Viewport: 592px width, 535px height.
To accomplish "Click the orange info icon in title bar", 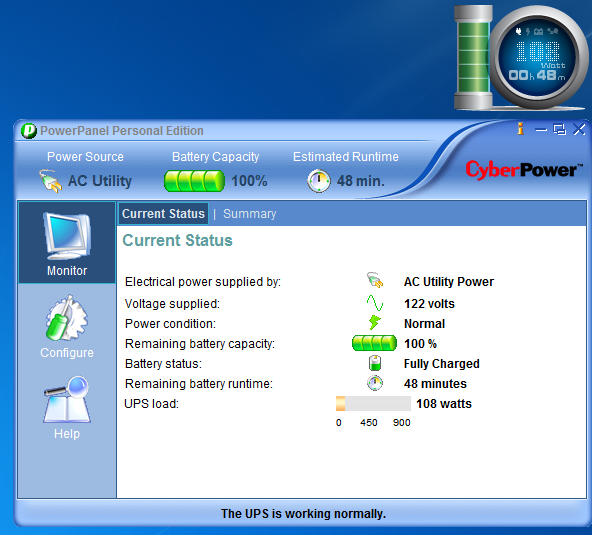I will [521, 129].
